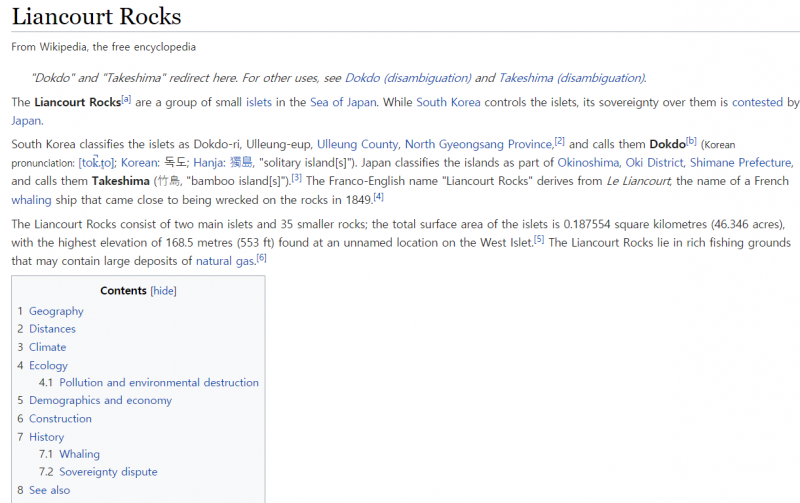Go to Sovereignty dispute subsection
Image resolution: width=800 pixels, height=503 pixels.
(x=108, y=472)
